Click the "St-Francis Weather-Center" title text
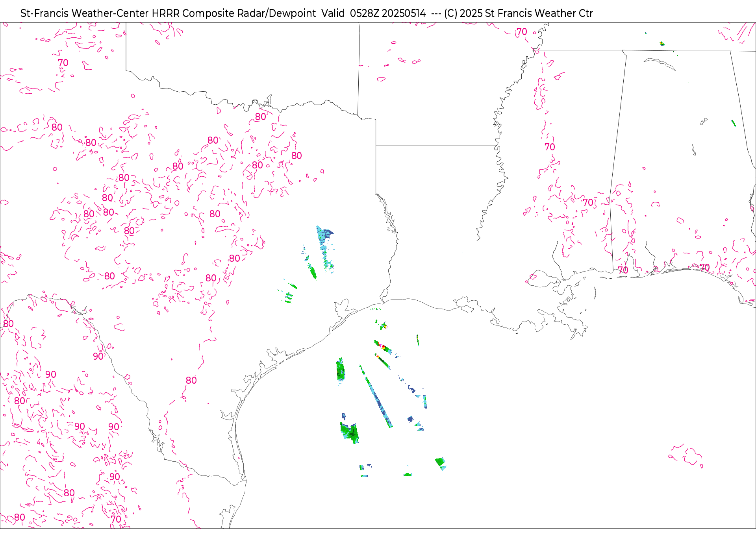Screen dimensions: 756x551 click(85, 13)
